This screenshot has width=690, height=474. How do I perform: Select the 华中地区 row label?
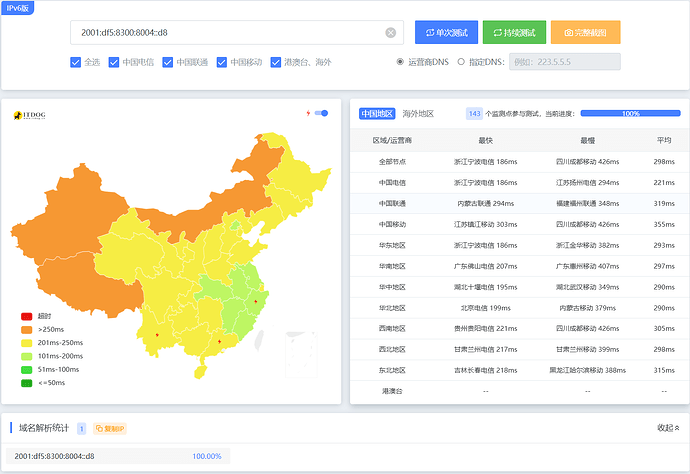click(x=392, y=287)
